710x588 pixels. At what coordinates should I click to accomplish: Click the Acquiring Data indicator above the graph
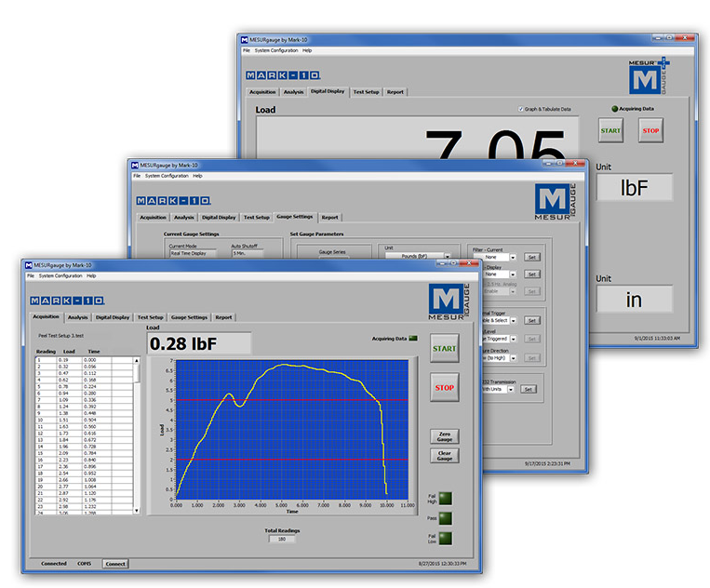point(413,339)
